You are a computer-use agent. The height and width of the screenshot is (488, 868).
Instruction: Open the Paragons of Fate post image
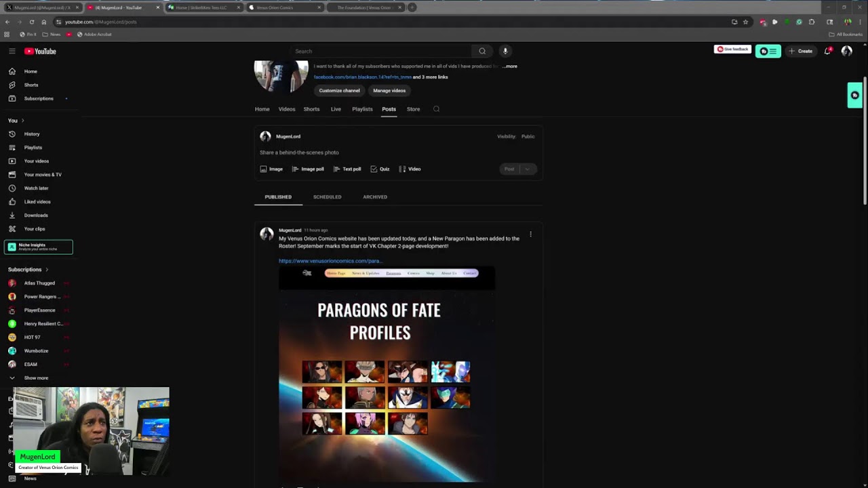click(x=387, y=374)
